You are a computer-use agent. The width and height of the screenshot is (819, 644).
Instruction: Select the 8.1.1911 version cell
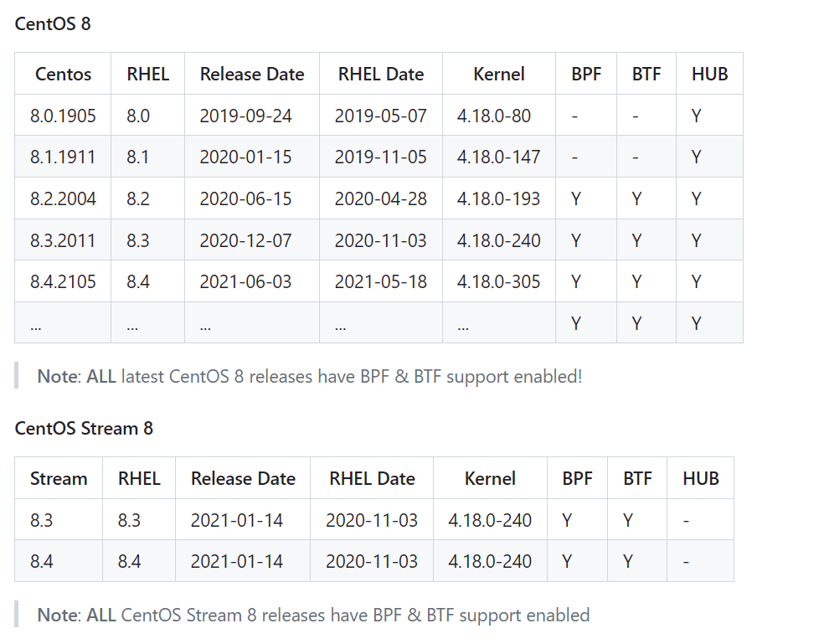63,157
